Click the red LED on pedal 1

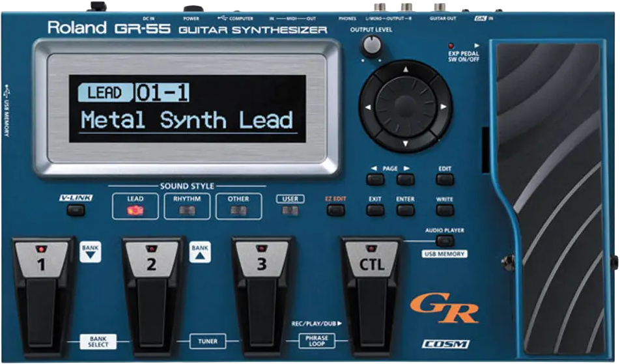(41, 249)
